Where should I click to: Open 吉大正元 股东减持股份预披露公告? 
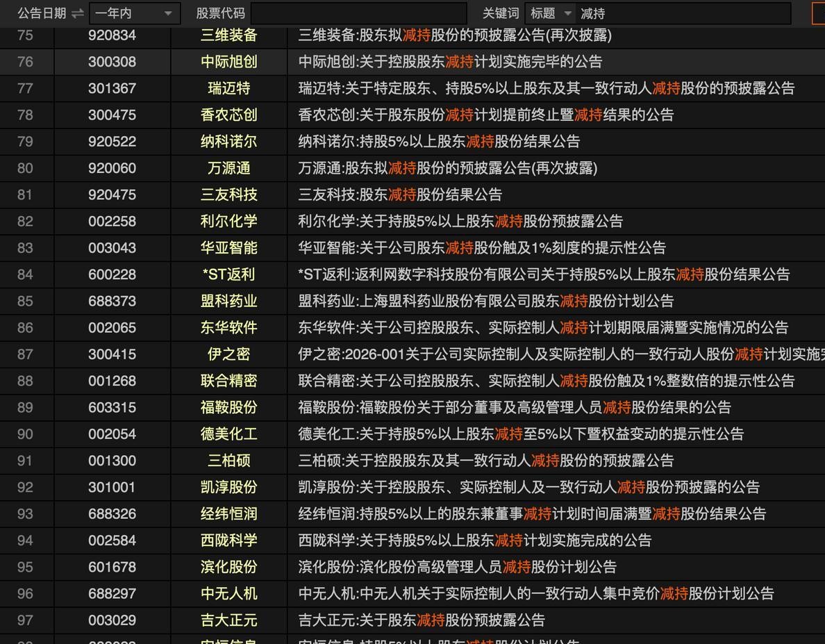click(422, 620)
